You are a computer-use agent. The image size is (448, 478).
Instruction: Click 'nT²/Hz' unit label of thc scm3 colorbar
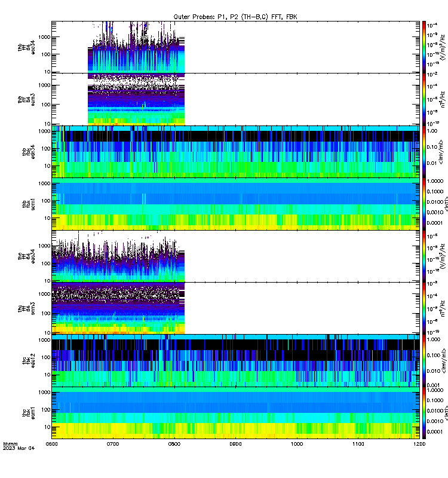click(443, 308)
